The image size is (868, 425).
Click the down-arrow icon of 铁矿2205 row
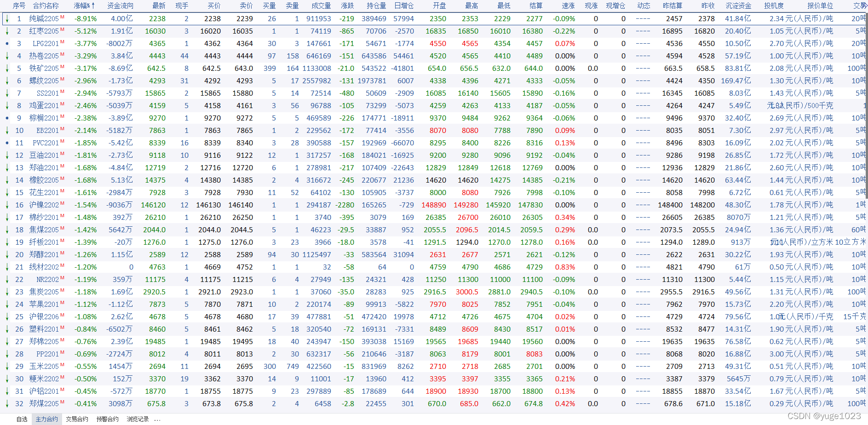[x=7, y=69]
